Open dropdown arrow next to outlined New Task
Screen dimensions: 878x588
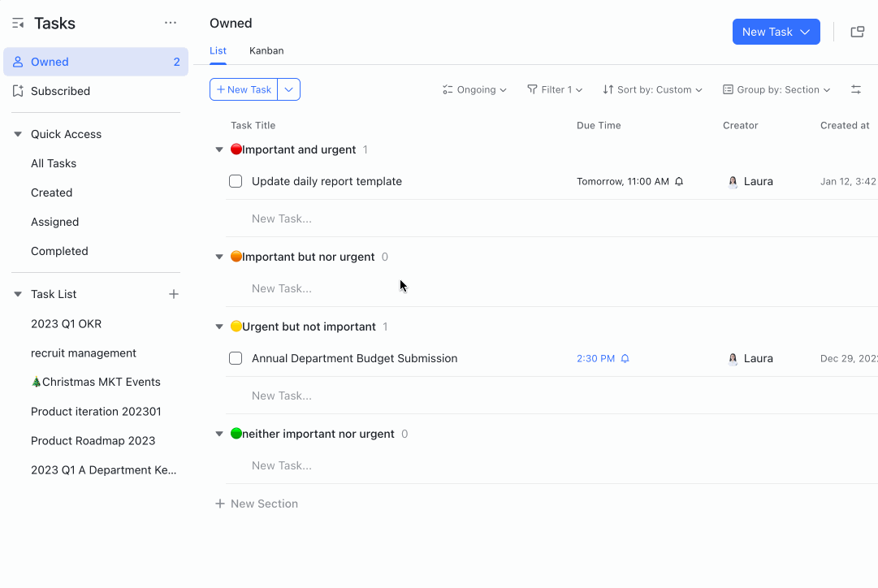[x=289, y=89]
